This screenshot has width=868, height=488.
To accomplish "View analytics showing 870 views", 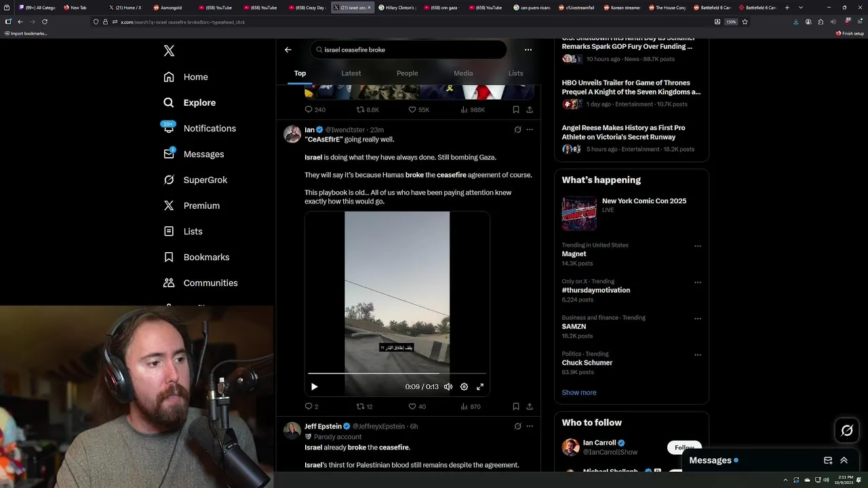I will pos(471,406).
